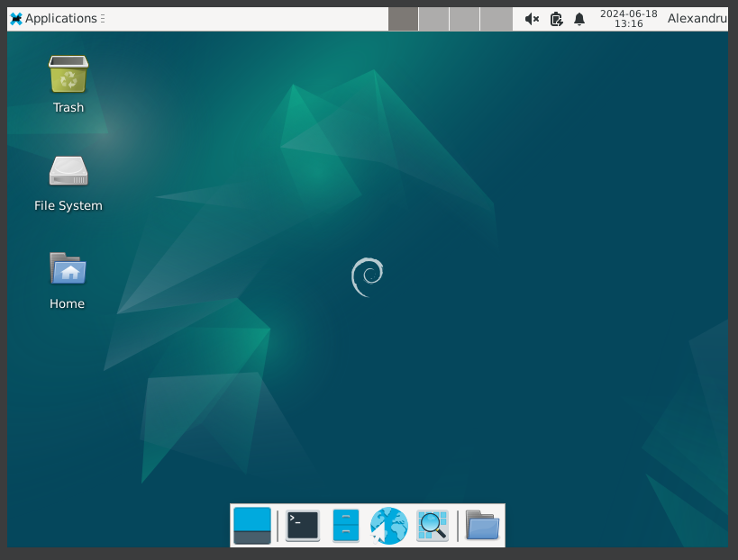This screenshot has height=560, width=738.
Task: Open the Trash icon on the desktop
Action: (x=68, y=76)
